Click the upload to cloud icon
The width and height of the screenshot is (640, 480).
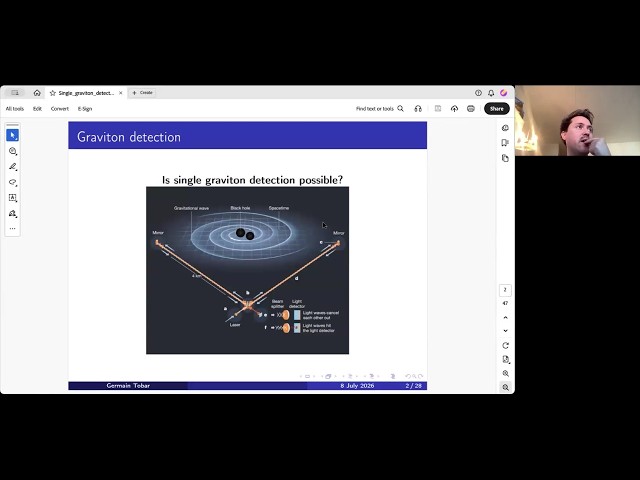(x=454, y=109)
